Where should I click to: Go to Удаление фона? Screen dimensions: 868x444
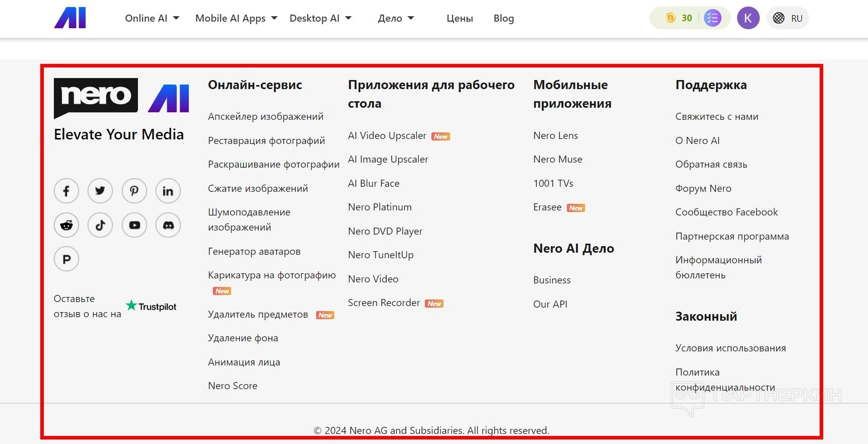[x=243, y=338]
